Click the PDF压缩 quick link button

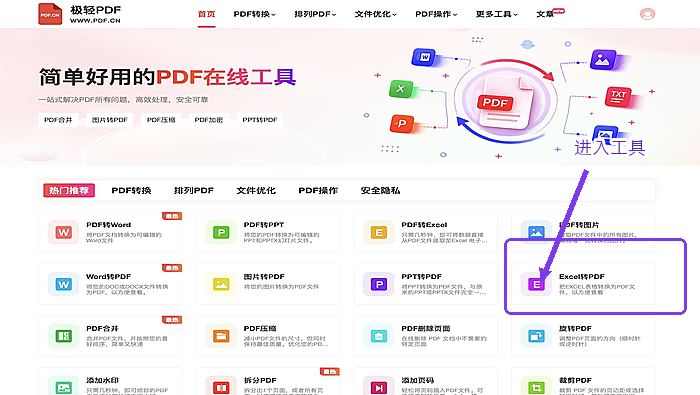161,120
